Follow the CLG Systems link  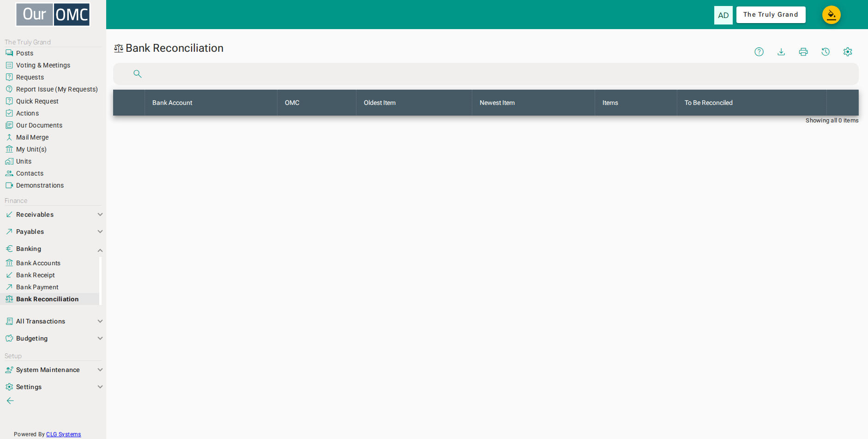point(63,434)
